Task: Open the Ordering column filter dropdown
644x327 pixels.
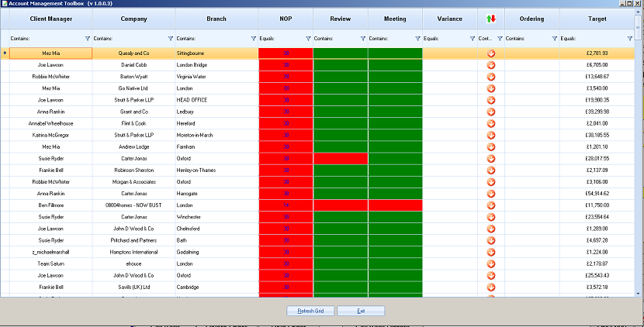Action: (x=555, y=39)
